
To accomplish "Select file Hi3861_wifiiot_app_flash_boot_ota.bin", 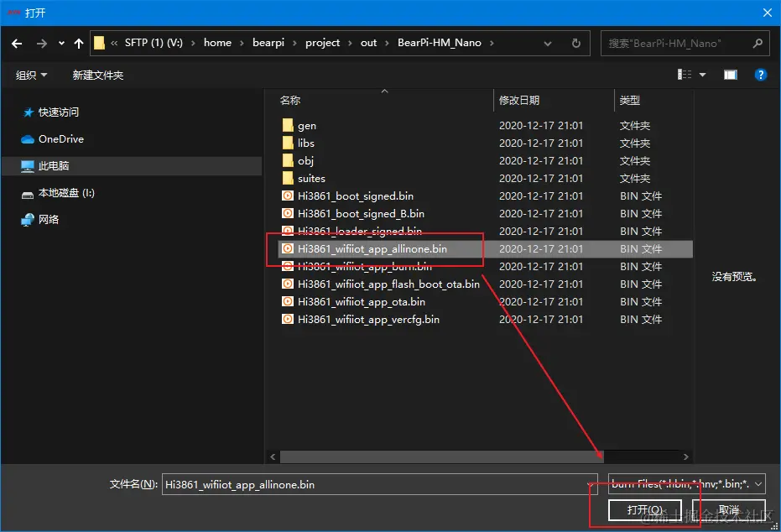I will point(388,284).
